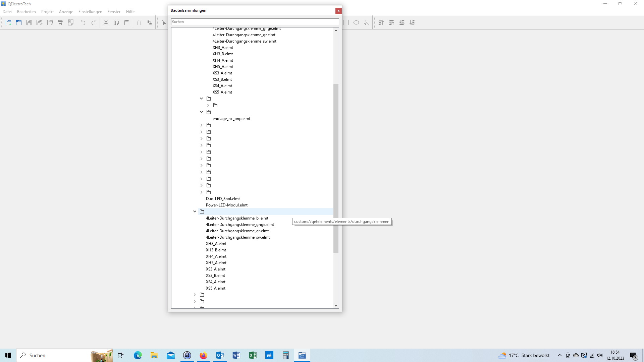Image resolution: width=644 pixels, height=362 pixels.
Task: Select endlage_nc_pnp.elmt element
Action: [231, 119]
